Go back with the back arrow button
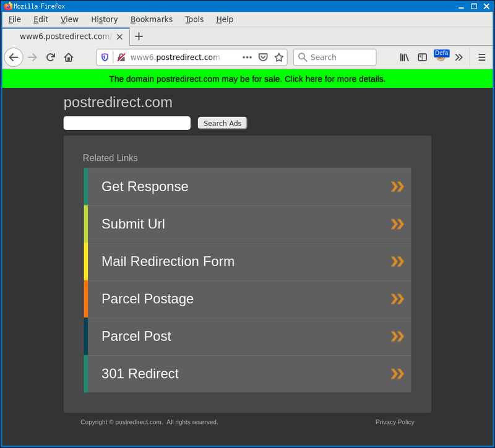This screenshot has height=448, width=495. 14,58
